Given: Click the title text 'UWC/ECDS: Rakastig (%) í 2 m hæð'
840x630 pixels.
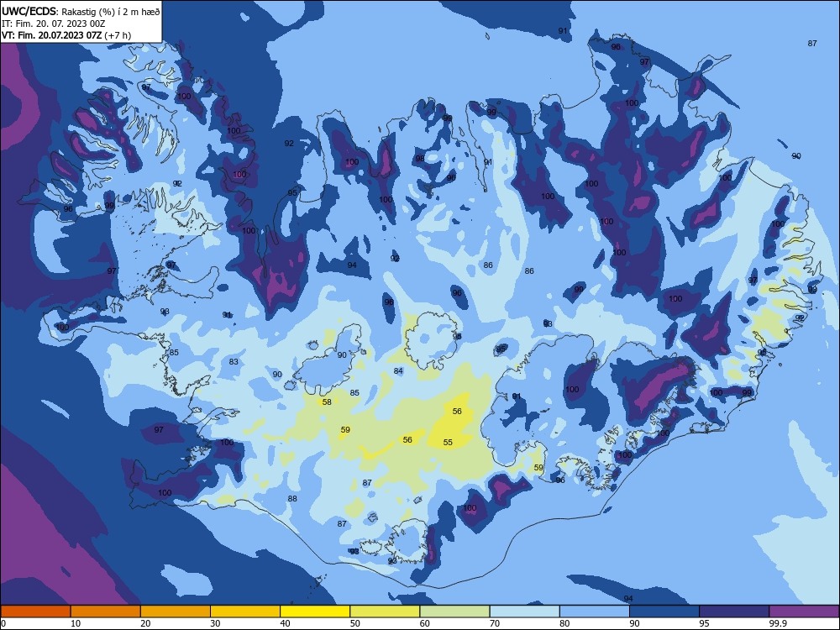Looking at the screenshot, I should click(x=81, y=12).
